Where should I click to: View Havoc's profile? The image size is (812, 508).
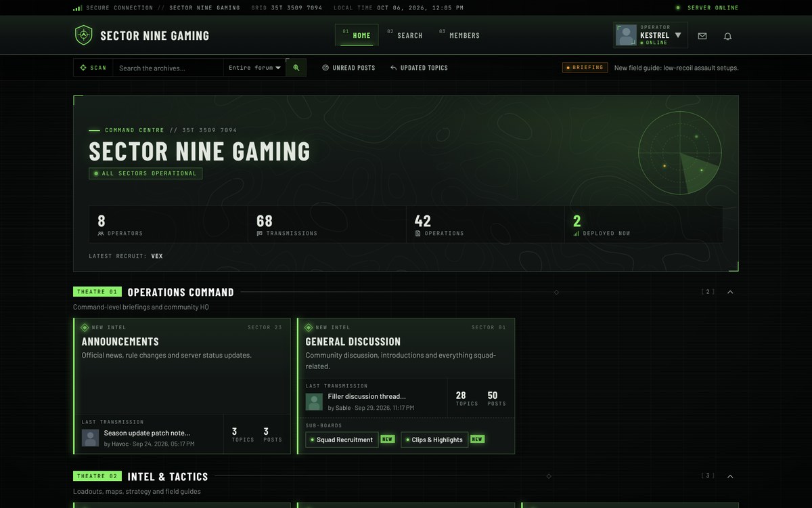(x=120, y=444)
